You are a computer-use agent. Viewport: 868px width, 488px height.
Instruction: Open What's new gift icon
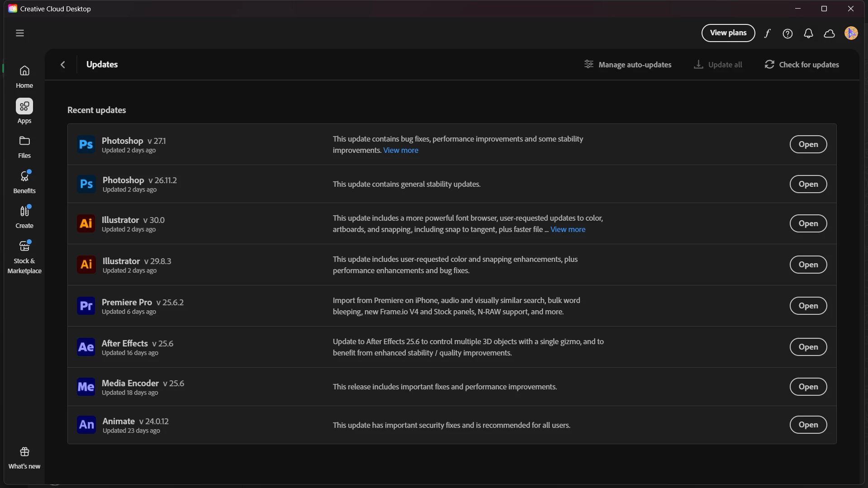[x=24, y=458]
